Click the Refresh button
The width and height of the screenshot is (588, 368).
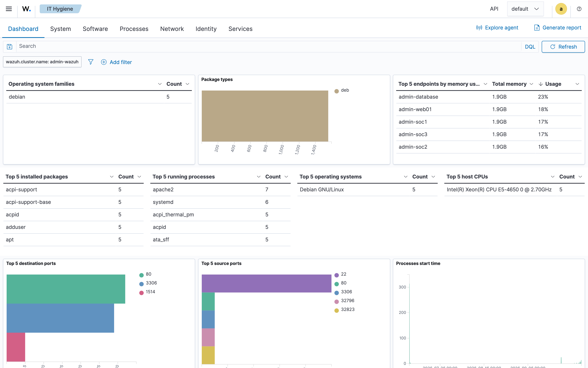(563, 47)
